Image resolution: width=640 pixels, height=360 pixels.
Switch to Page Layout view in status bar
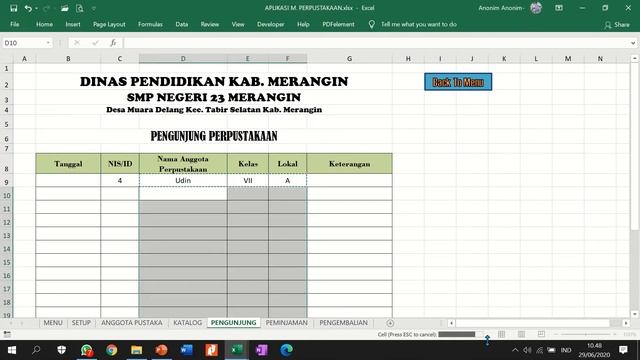tap(521, 334)
